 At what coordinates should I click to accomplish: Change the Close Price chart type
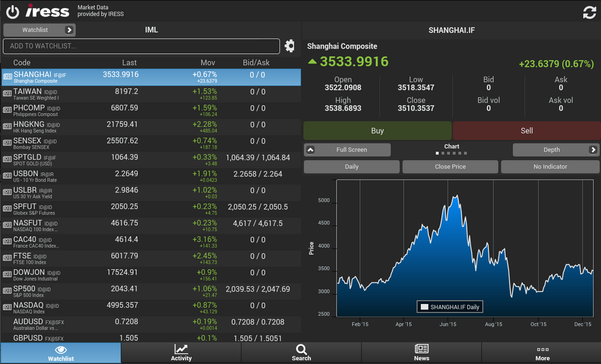(450, 166)
